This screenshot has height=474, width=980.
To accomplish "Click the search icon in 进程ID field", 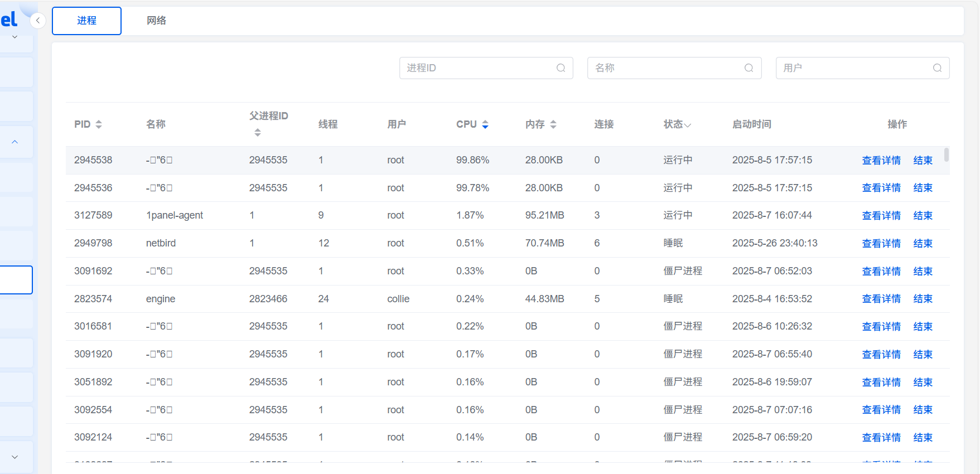I will (561, 68).
